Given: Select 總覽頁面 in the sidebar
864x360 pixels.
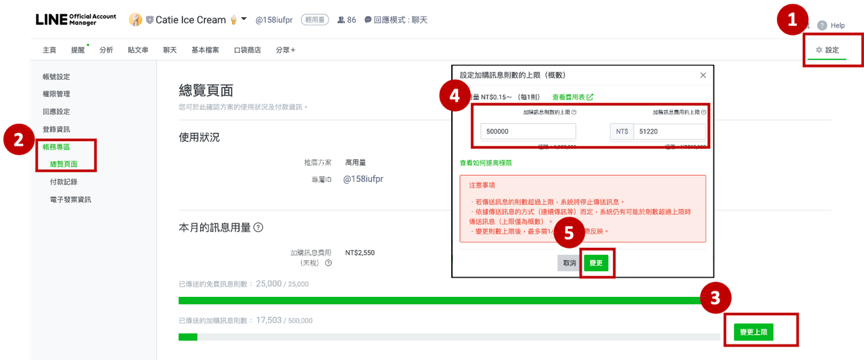Looking at the screenshot, I should [63, 164].
